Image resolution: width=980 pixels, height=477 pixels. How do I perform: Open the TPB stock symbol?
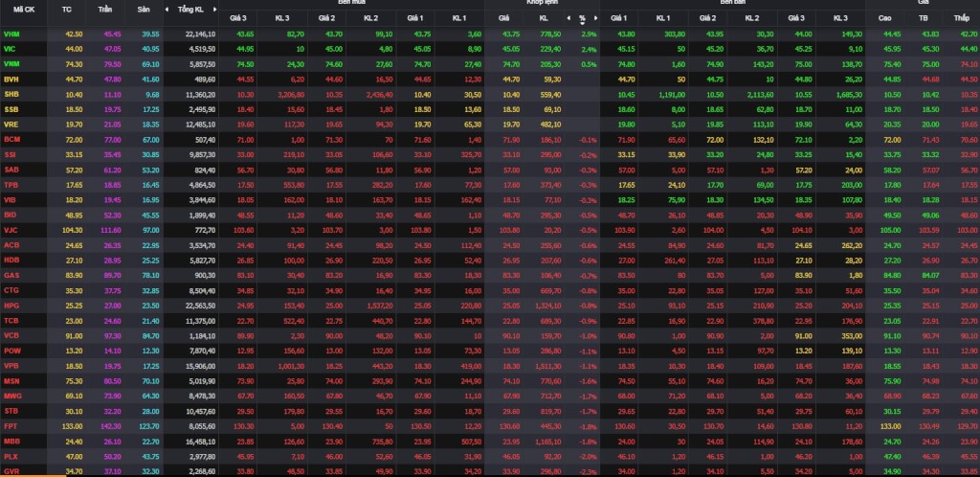tap(11, 185)
